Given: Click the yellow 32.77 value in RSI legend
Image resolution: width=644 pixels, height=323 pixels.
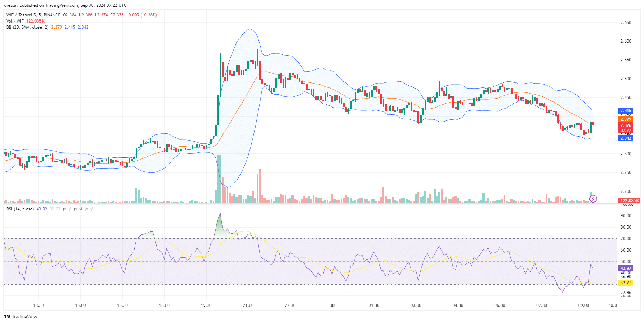Looking at the screenshot, I should pyautogui.click(x=55, y=209).
